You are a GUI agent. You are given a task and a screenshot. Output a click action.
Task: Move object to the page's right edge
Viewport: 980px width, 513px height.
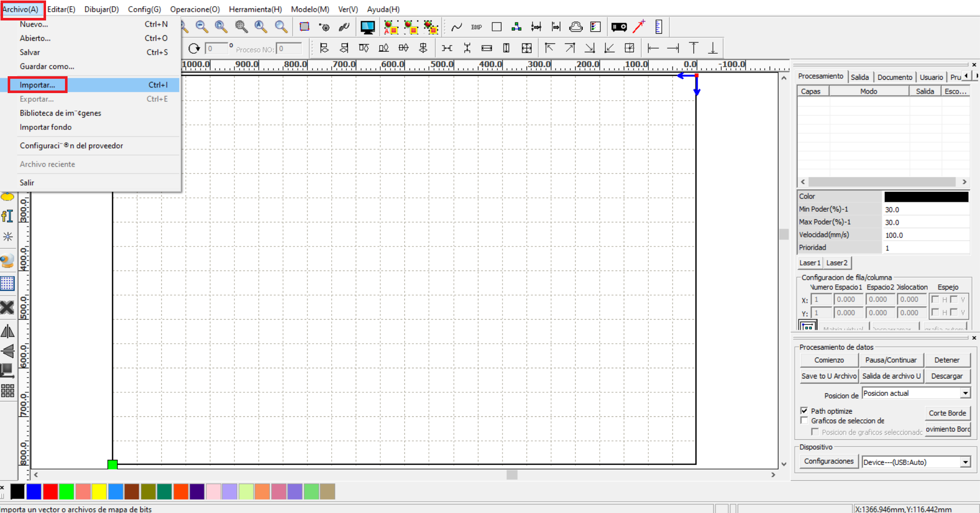tap(673, 48)
